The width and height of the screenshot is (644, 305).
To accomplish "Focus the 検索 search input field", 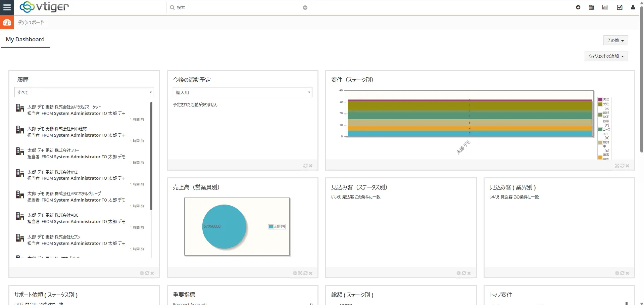I will pyautogui.click(x=238, y=7).
